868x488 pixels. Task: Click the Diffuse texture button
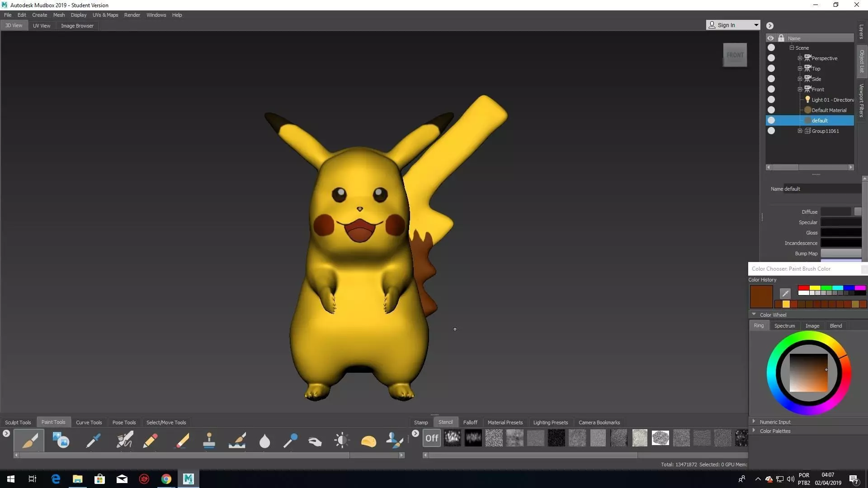tap(858, 211)
